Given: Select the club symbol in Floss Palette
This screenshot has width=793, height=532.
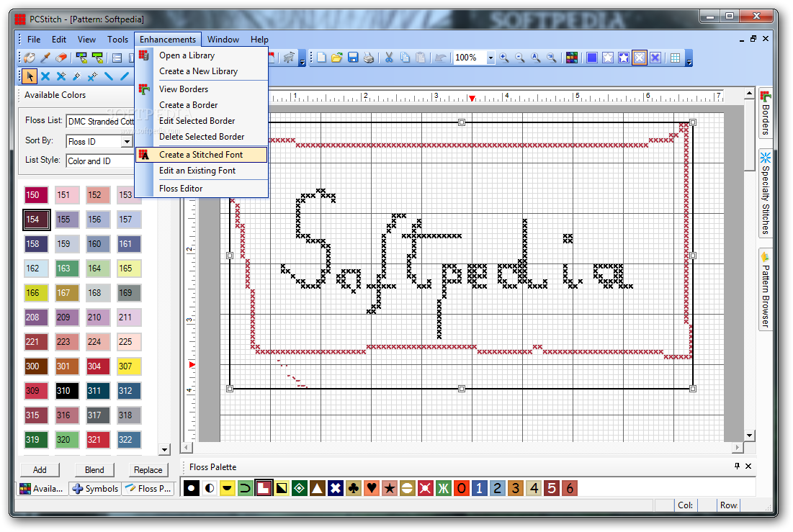Looking at the screenshot, I should (x=354, y=488).
